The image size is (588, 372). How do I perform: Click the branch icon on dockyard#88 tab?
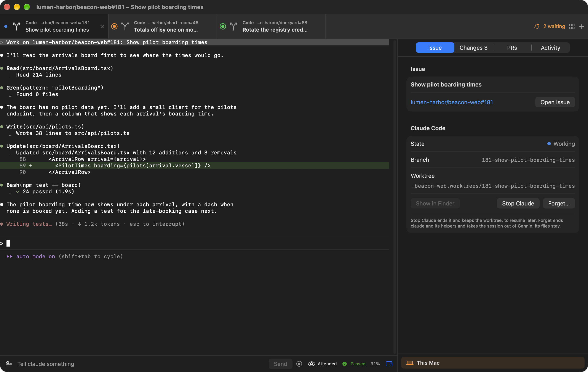(233, 26)
